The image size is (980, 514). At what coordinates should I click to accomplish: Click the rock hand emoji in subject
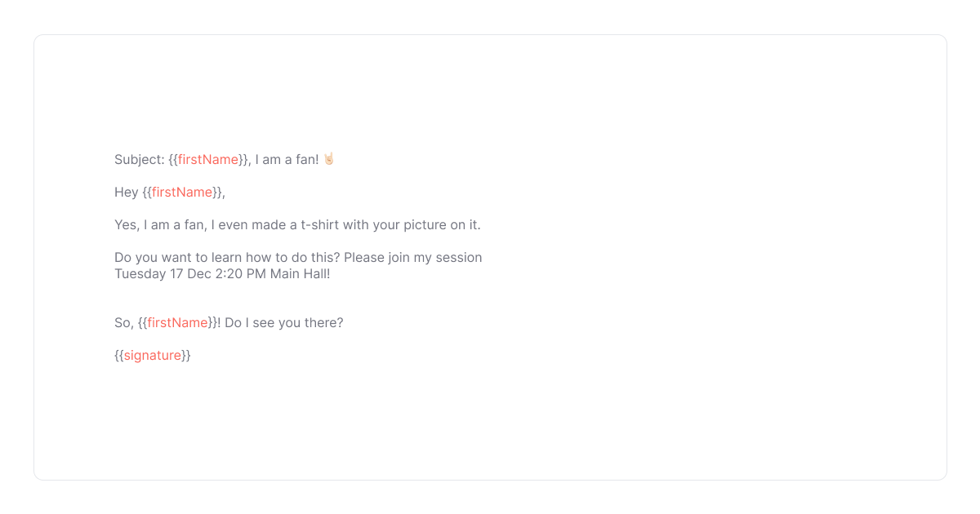click(x=328, y=159)
